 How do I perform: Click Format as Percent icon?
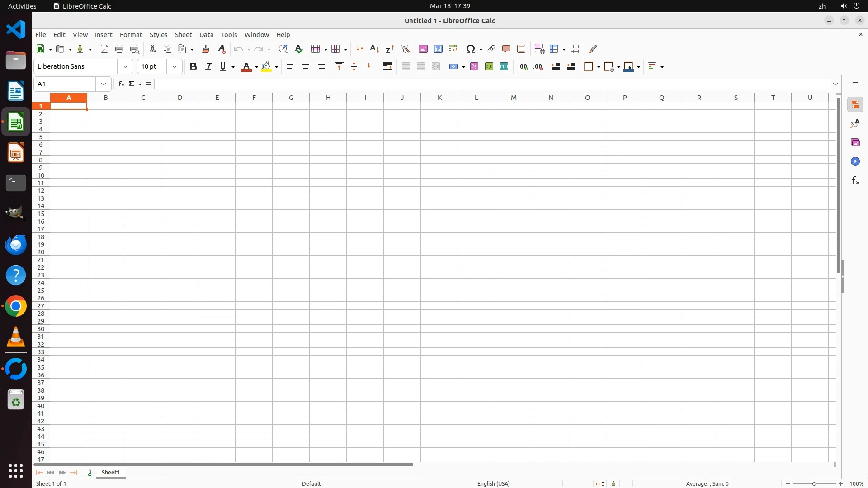coord(474,66)
